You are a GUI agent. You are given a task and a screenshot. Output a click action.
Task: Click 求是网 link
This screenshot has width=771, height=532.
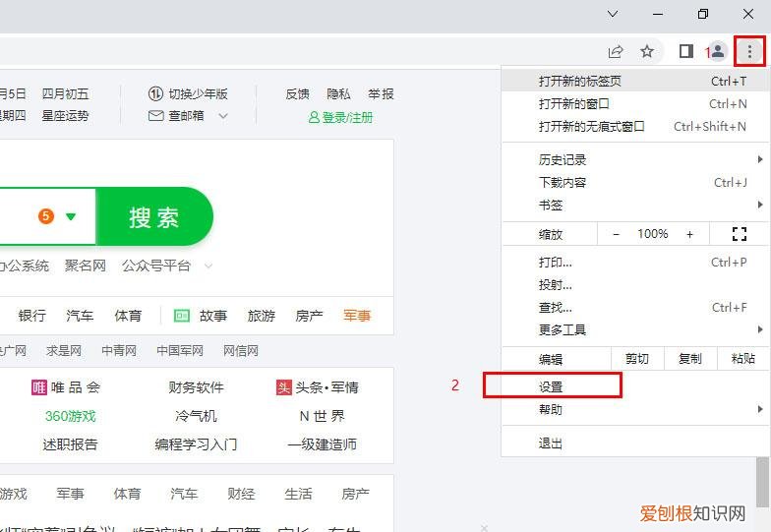[64, 350]
